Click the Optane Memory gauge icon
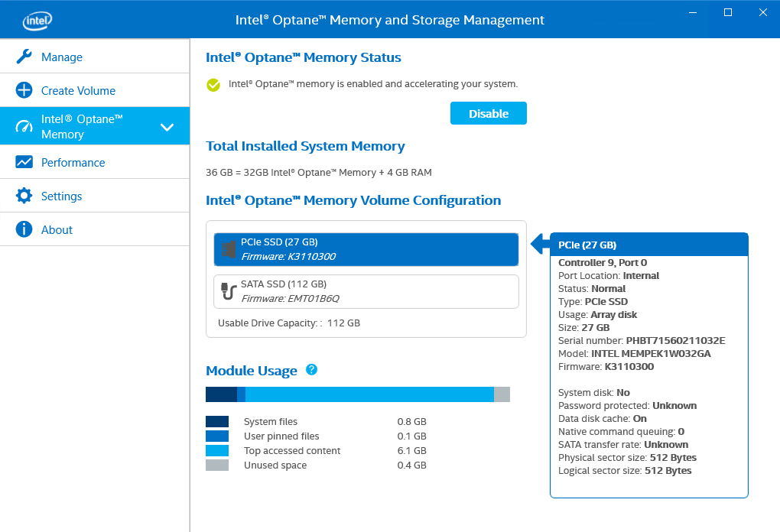 (24, 126)
